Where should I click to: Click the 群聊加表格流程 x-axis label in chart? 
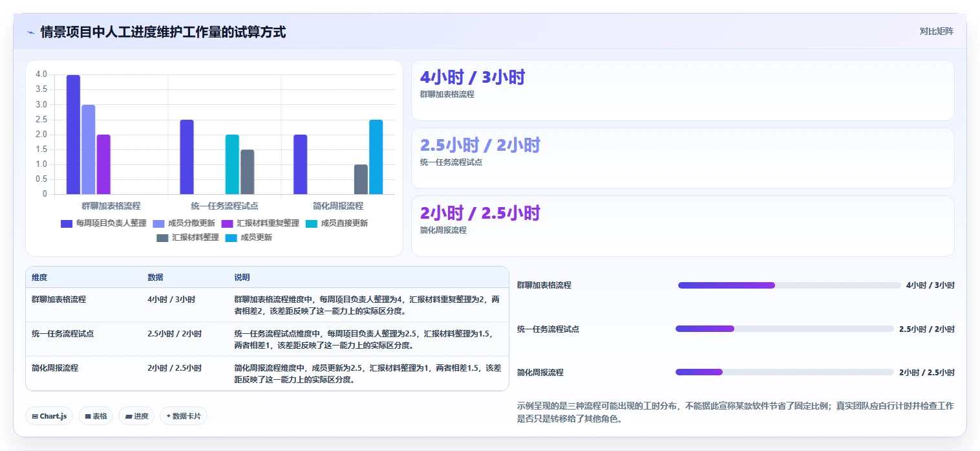[111, 206]
